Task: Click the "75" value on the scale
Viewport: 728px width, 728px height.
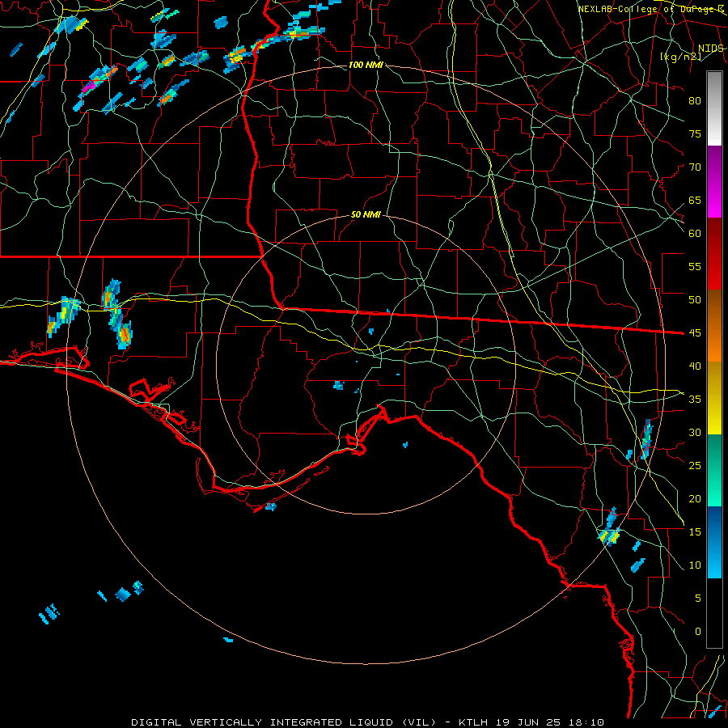Action: [695, 133]
